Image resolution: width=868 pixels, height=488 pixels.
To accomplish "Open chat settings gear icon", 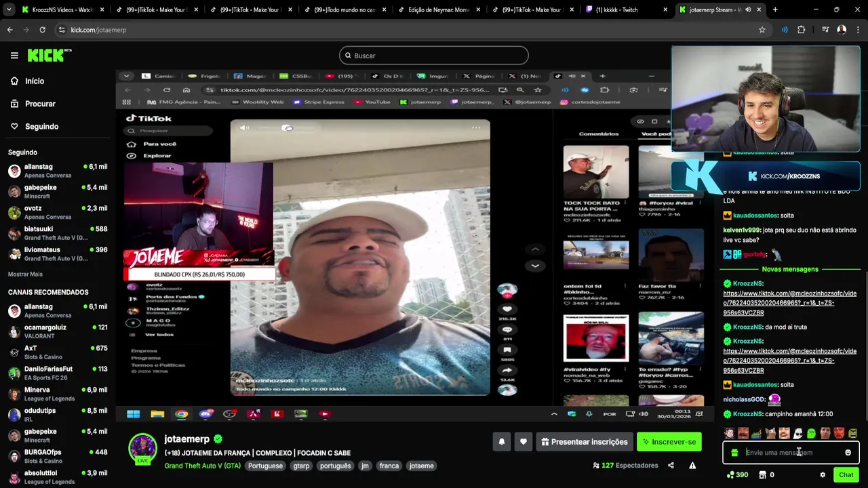I will (823, 475).
